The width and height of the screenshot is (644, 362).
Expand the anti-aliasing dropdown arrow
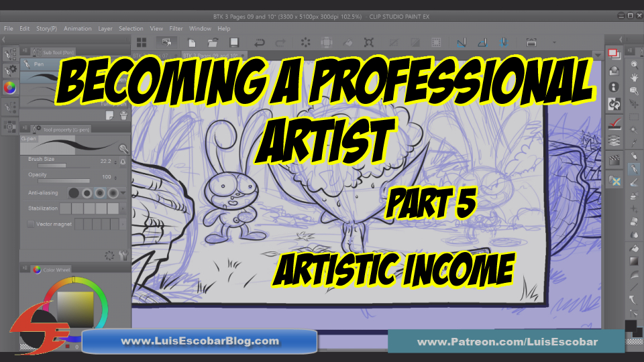pyautogui.click(x=123, y=193)
